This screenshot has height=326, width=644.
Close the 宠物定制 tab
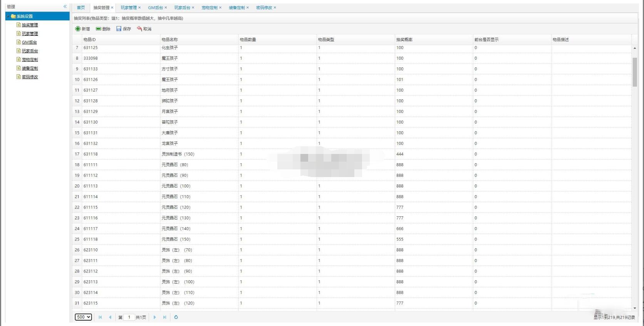(x=220, y=8)
